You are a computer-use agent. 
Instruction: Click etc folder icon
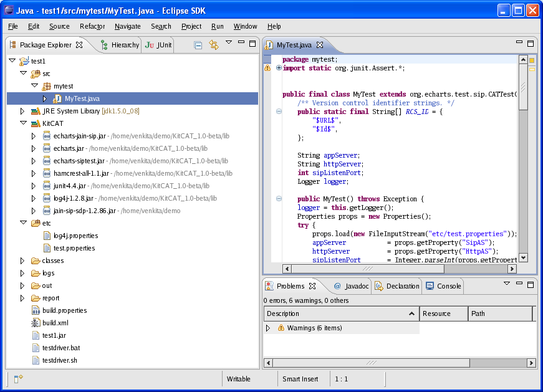tap(36, 223)
